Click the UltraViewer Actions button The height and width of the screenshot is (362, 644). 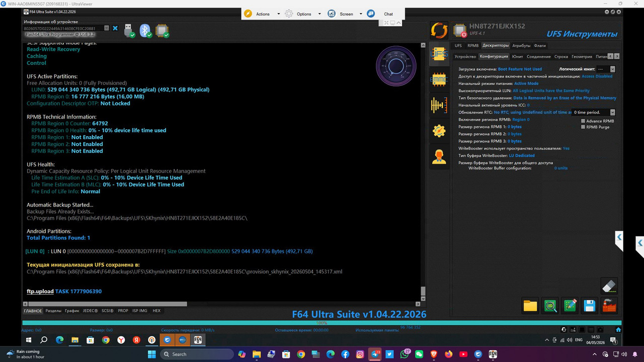pyautogui.click(x=263, y=14)
